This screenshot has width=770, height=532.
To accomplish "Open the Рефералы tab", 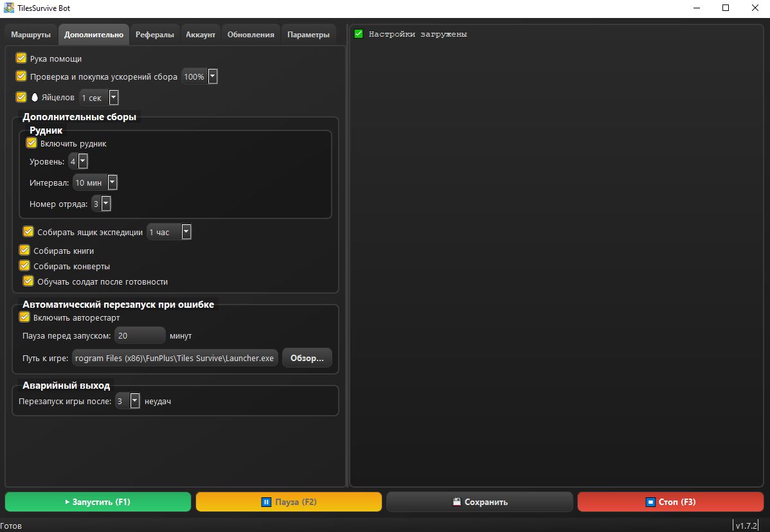I will click(155, 35).
